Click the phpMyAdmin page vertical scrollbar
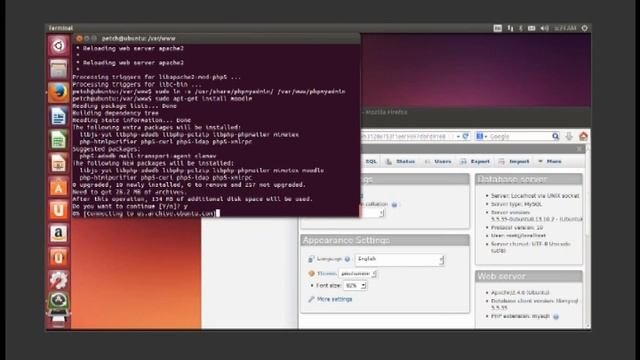Image resolution: width=640 pixels, height=360 pixels. (x=588, y=236)
